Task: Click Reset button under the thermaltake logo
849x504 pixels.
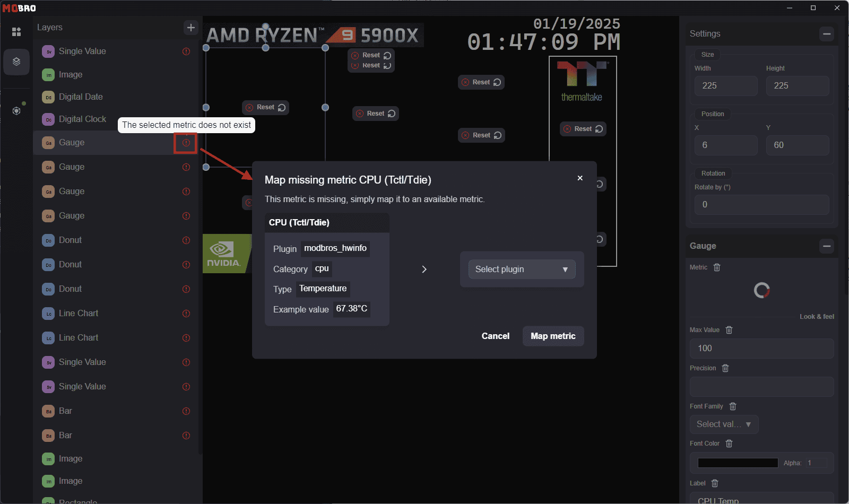Action: pyautogui.click(x=583, y=129)
